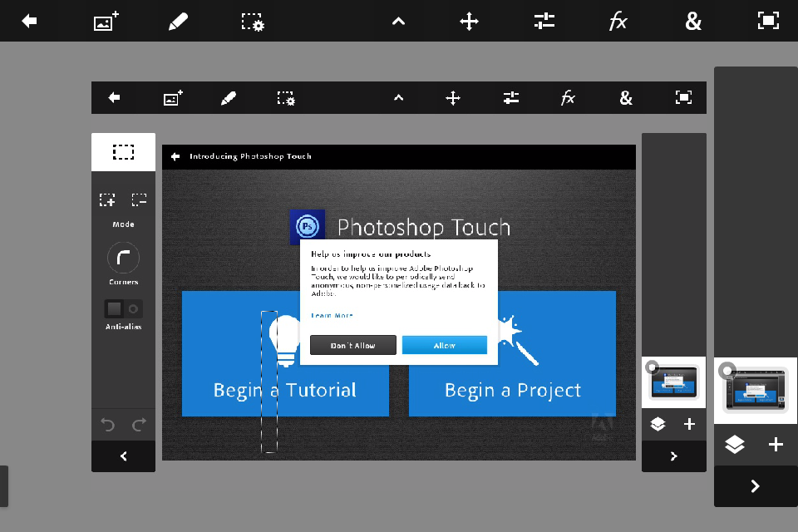Choose add-to-selection mode icon
Image resolution: width=798 pixels, height=532 pixels.
107,199
